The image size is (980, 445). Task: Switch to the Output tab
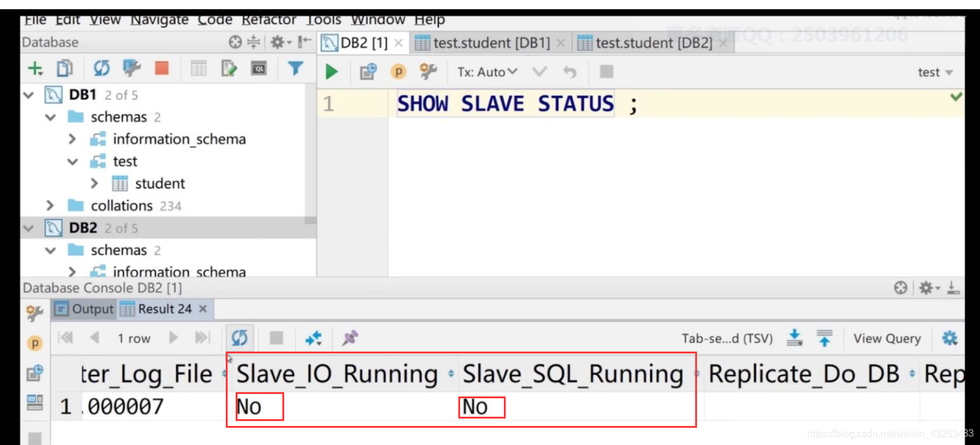tap(84, 309)
